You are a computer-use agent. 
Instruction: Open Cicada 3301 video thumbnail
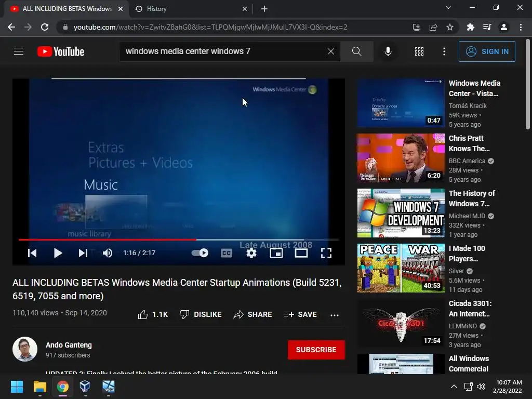401,323
